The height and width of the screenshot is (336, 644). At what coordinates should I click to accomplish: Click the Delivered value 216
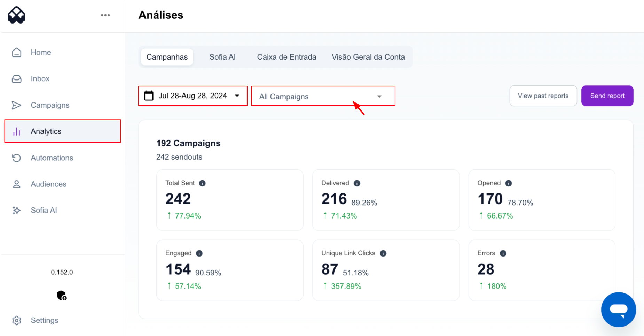[334, 199]
